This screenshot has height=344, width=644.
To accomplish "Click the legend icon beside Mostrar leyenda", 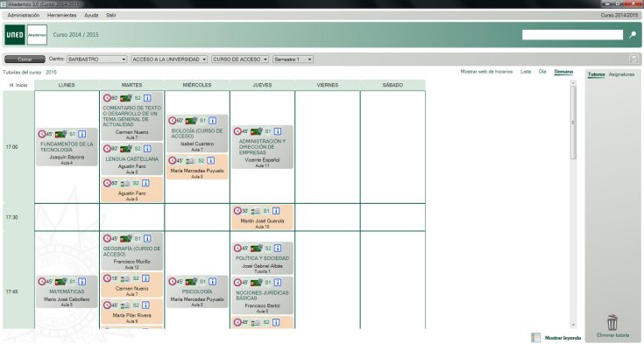I will [535, 337].
